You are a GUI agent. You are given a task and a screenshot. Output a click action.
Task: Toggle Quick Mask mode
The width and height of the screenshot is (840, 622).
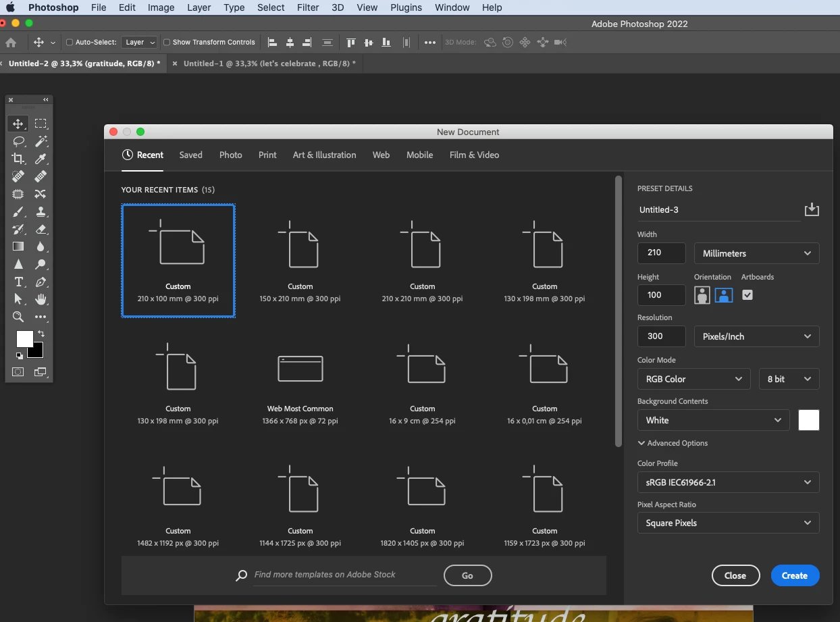[18, 371]
